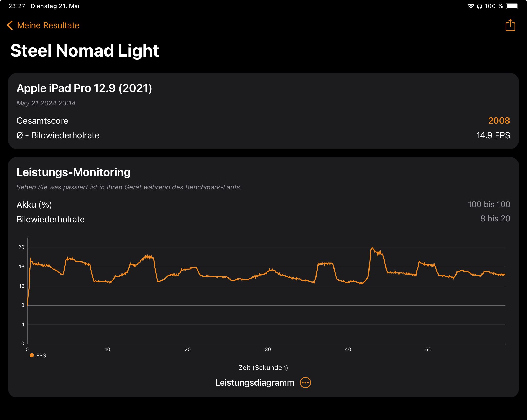Tap the battery indicator icon

(512, 6)
